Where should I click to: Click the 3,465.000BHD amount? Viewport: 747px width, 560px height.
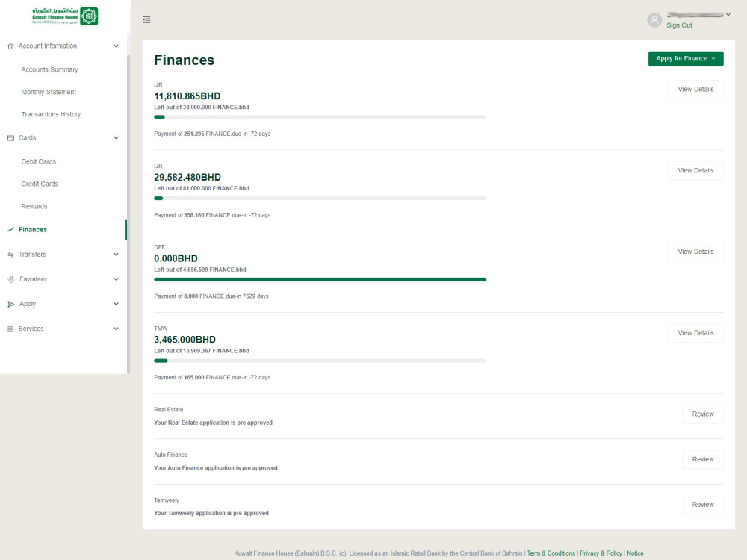pyautogui.click(x=185, y=340)
